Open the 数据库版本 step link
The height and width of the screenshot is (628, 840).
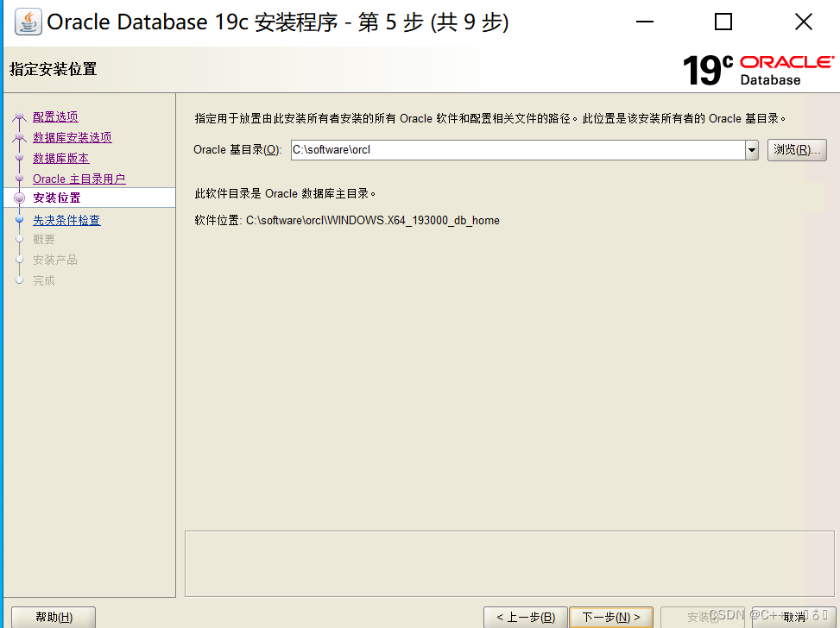coord(61,159)
